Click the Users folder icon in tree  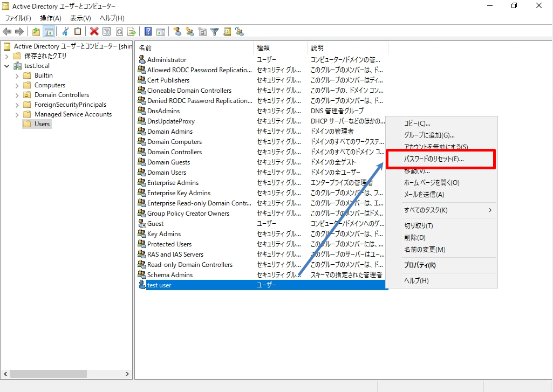[27, 123]
